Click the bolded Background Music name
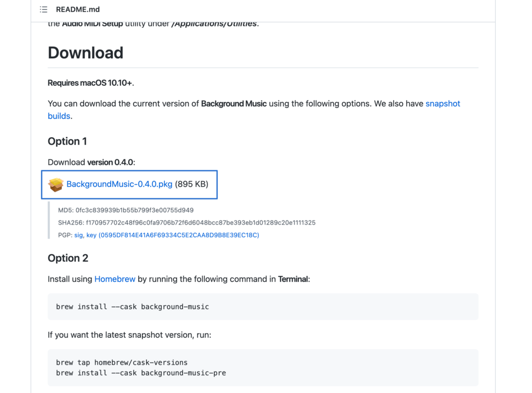The height and width of the screenshot is (393, 532). 234,103
